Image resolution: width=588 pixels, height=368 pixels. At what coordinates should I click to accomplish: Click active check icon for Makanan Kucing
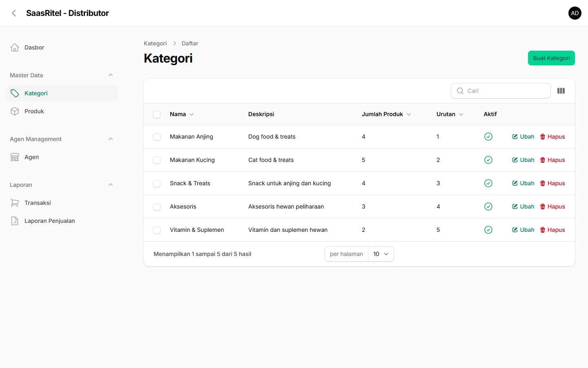(x=488, y=160)
